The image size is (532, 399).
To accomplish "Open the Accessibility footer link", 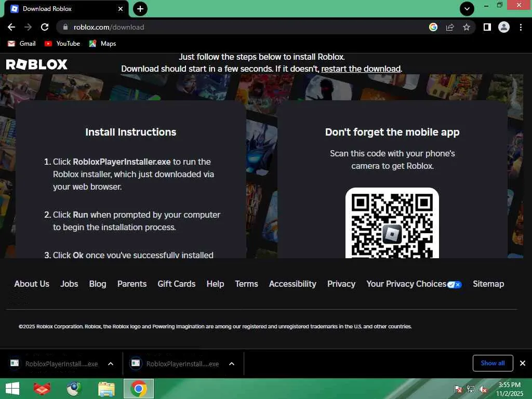I will pyautogui.click(x=292, y=284).
